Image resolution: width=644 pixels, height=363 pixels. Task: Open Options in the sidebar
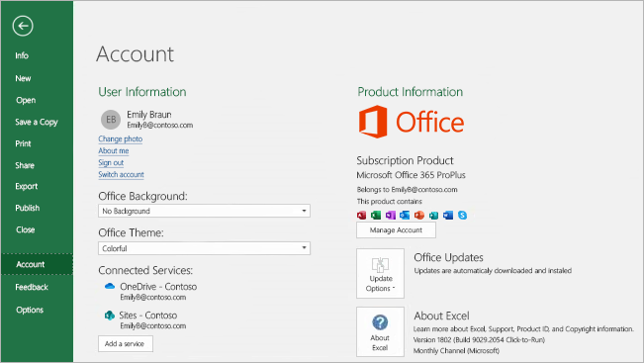[30, 310]
